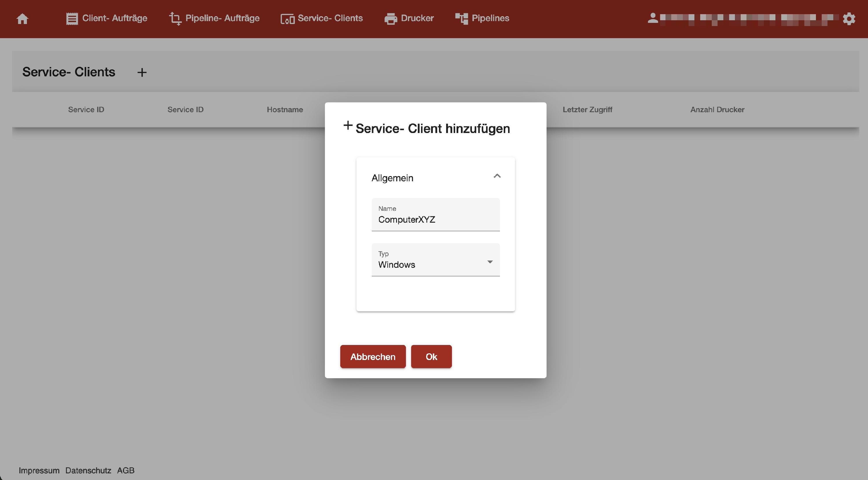Click the Pipeline-Aufträge crop-arrow icon
This screenshot has height=480, width=868.
click(x=175, y=19)
